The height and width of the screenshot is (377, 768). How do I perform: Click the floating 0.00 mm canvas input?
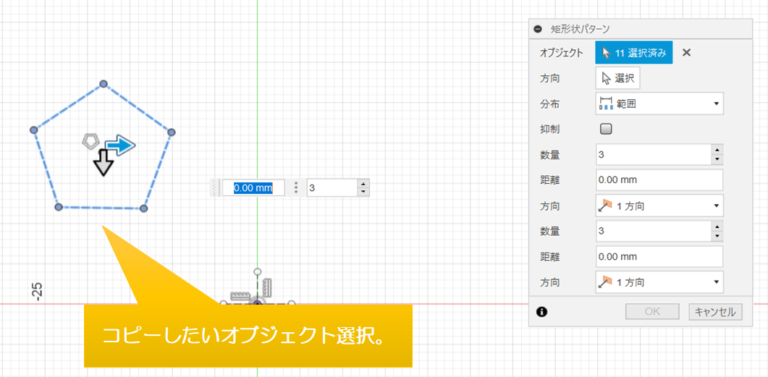253,188
